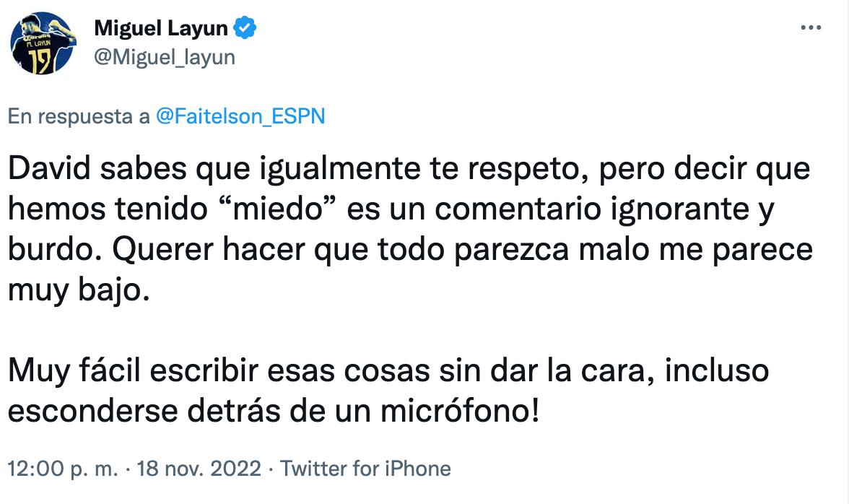Click the "En respuesta a" reply label
This screenshot has height=504, width=849.
(x=79, y=117)
